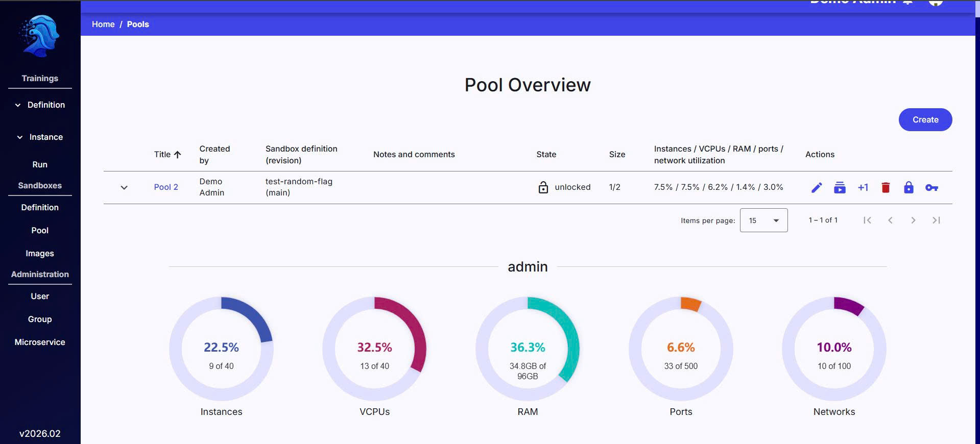980x444 pixels.
Task: Click the Title column header
Action: [x=162, y=155]
